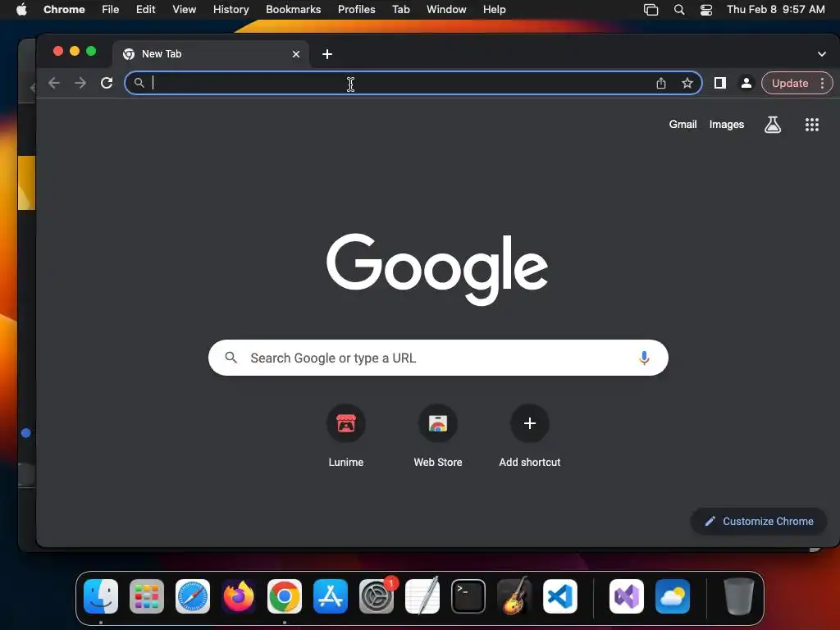This screenshot has width=840, height=630.
Task: Open the Window menu
Action: click(446, 9)
